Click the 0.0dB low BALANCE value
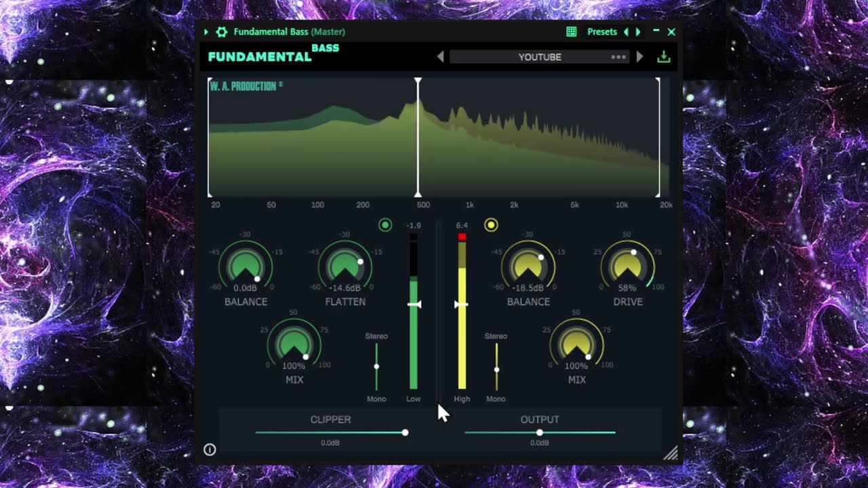868x488 pixels. click(245, 288)
